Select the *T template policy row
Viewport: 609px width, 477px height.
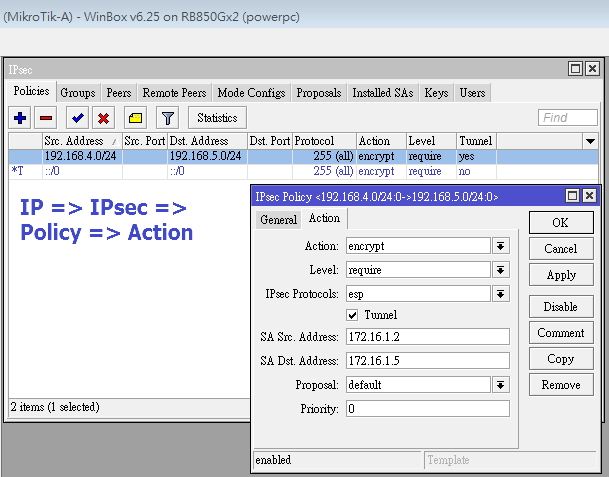pos(303,171)
